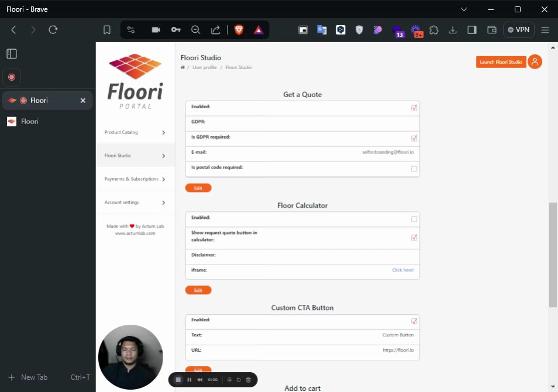Click the page vertical scrollbar thumb

pos(553,255)
